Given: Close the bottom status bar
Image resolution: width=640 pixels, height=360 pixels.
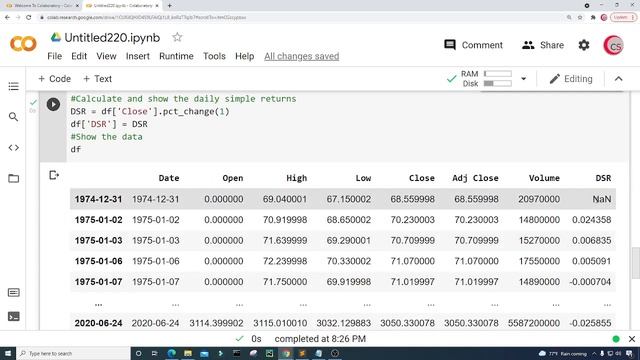Looking at the screenshot, I should [x=632, y=339].
